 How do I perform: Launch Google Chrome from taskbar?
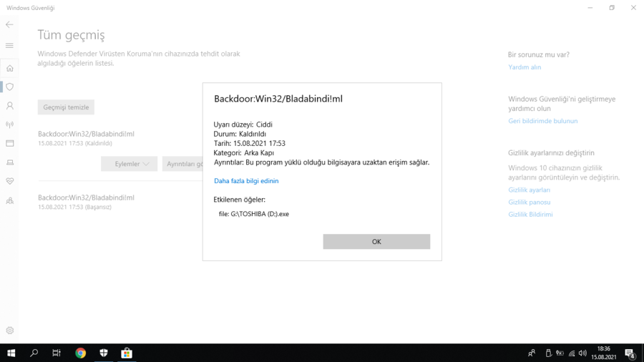pos(80,353)
